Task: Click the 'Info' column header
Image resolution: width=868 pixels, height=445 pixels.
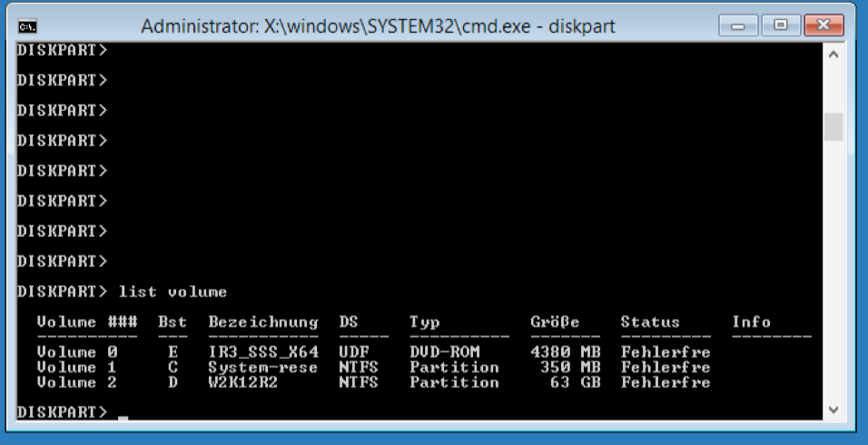Action: [751, 321]
